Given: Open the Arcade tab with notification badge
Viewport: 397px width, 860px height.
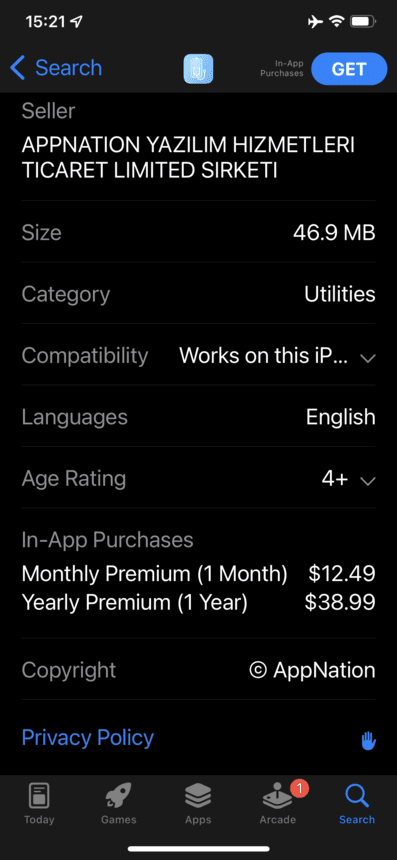Looking at the screenshot, I should (x=277, y=804).
